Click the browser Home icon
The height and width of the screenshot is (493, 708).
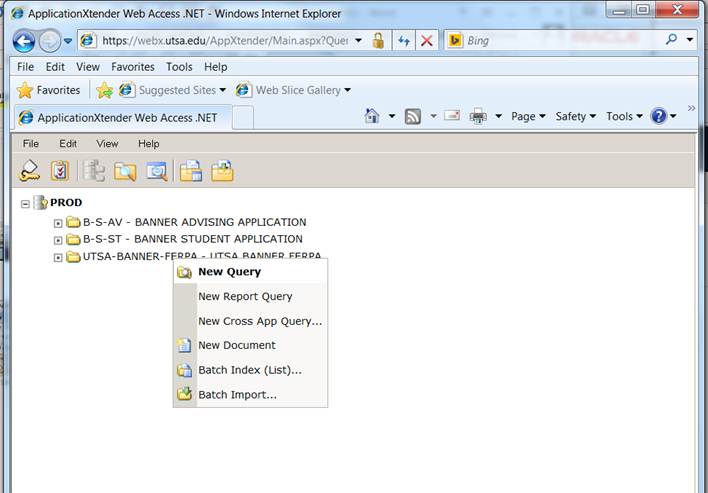372,116
